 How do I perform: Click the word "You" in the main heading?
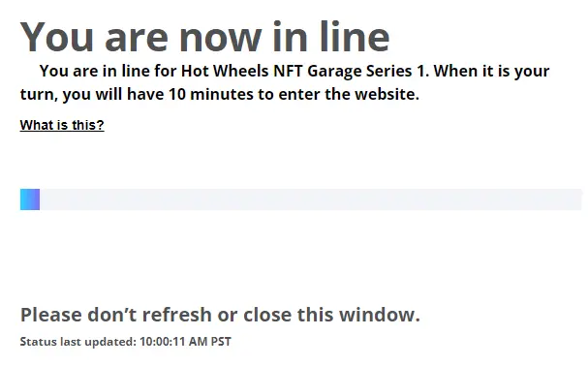tap(56, 37)
